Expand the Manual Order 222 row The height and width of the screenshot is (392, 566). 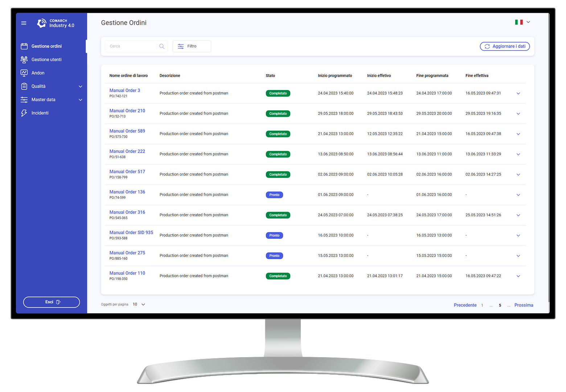(518, 154)
